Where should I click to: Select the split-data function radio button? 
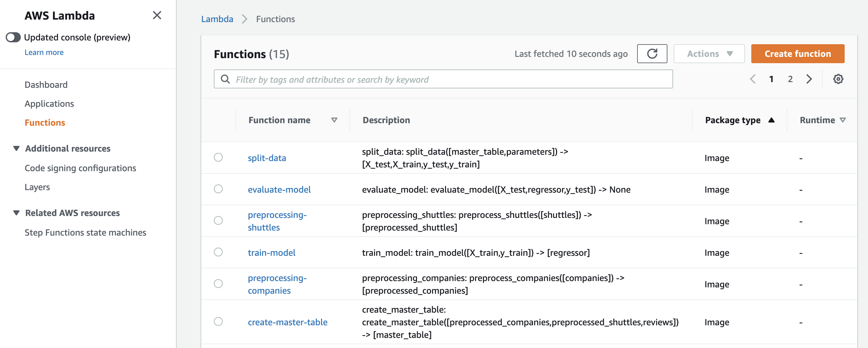click(x=218, y=158)
